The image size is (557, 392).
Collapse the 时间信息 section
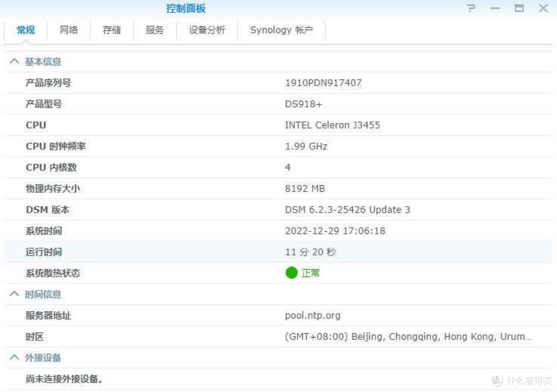point(14,295)
